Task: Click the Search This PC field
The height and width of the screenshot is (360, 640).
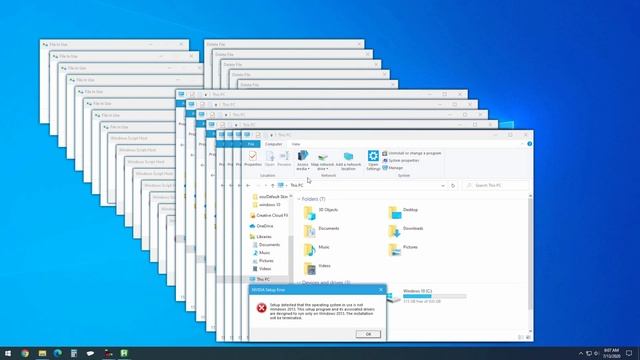Action: pos(496,186)
